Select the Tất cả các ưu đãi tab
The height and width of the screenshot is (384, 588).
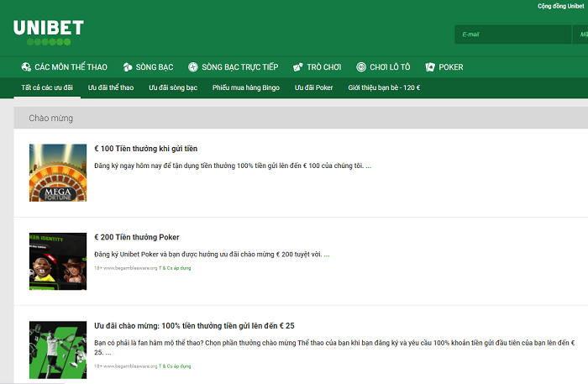[x=47, y=87]
